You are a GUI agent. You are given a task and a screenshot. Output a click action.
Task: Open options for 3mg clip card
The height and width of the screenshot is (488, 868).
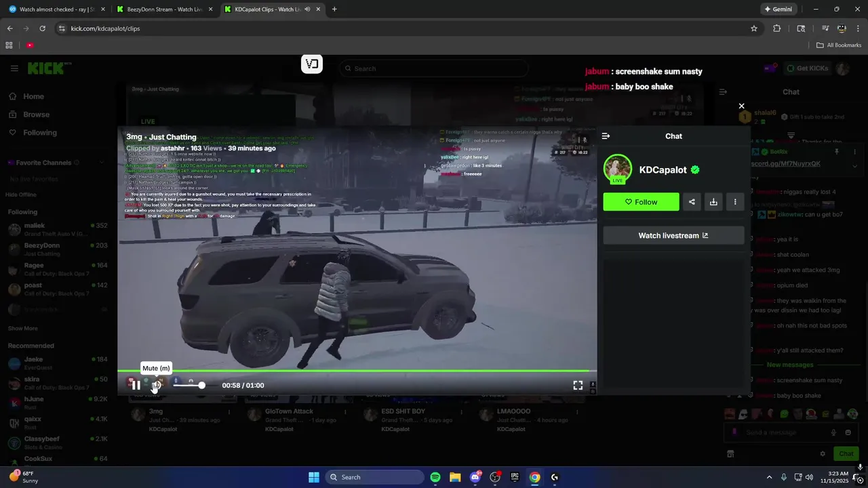(x=229, y=411)
